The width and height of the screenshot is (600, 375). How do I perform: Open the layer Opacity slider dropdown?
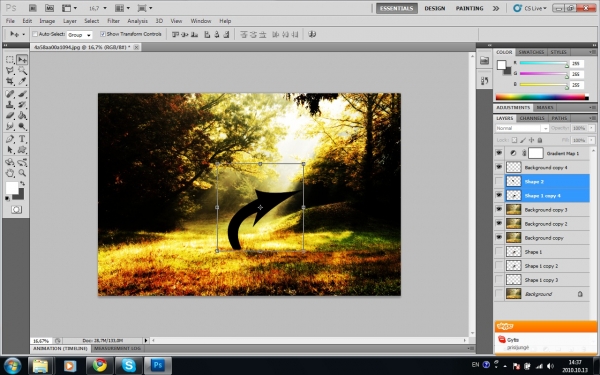[x=592, y=128]
